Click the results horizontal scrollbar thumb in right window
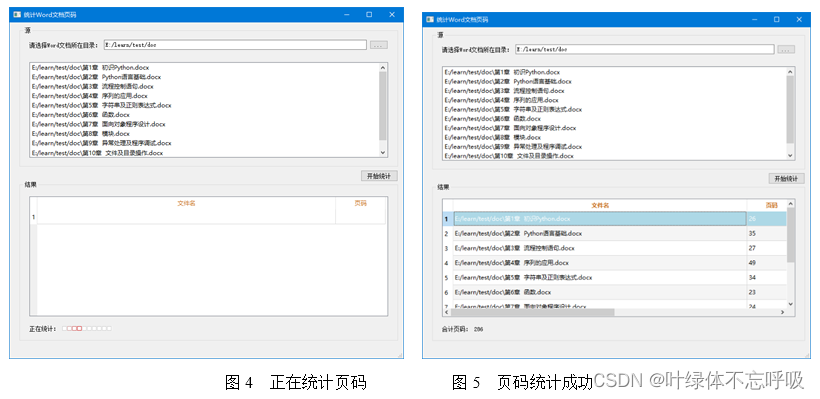Image resolution: width=820 pixels, height=399 pixels. click(532, 312)
